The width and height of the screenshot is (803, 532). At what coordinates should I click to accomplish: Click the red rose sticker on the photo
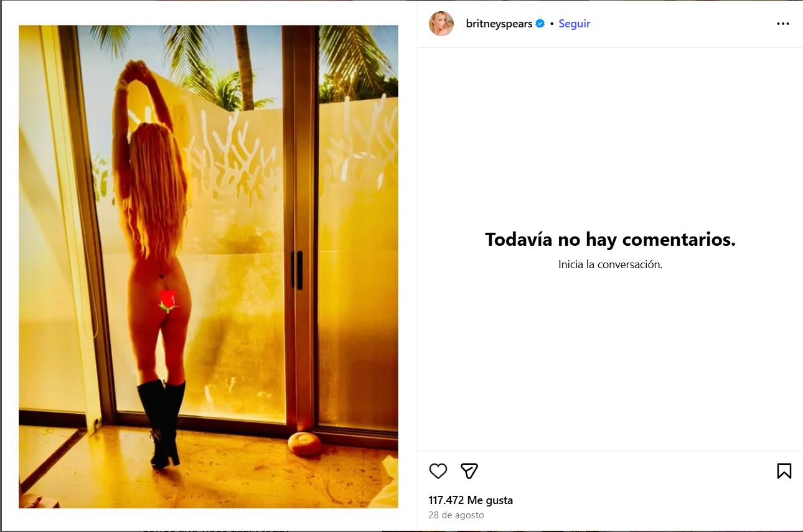167,301
